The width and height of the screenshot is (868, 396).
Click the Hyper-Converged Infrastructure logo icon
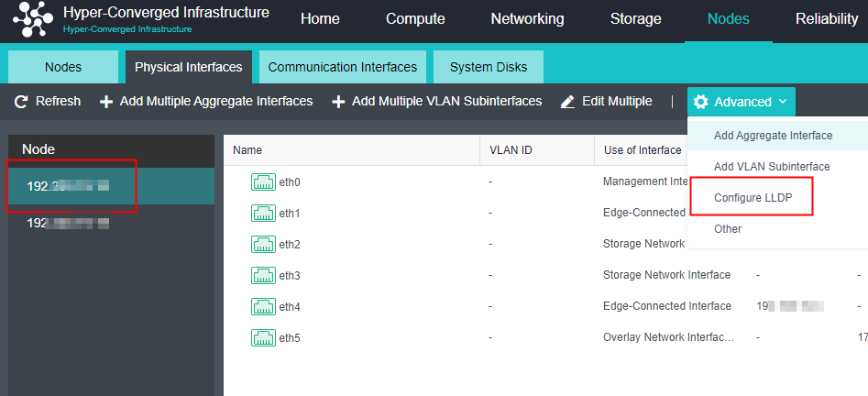coord(33,18)
